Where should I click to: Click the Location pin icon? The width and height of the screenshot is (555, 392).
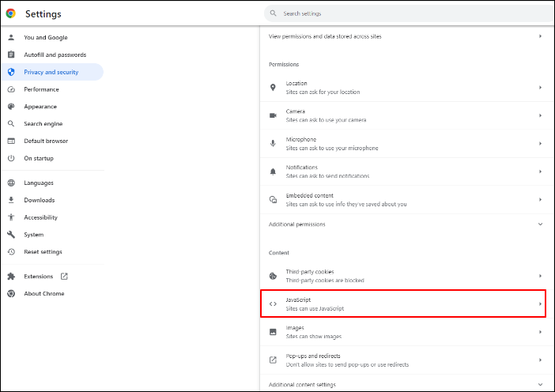pyautogui.click(x=273, y=88)
